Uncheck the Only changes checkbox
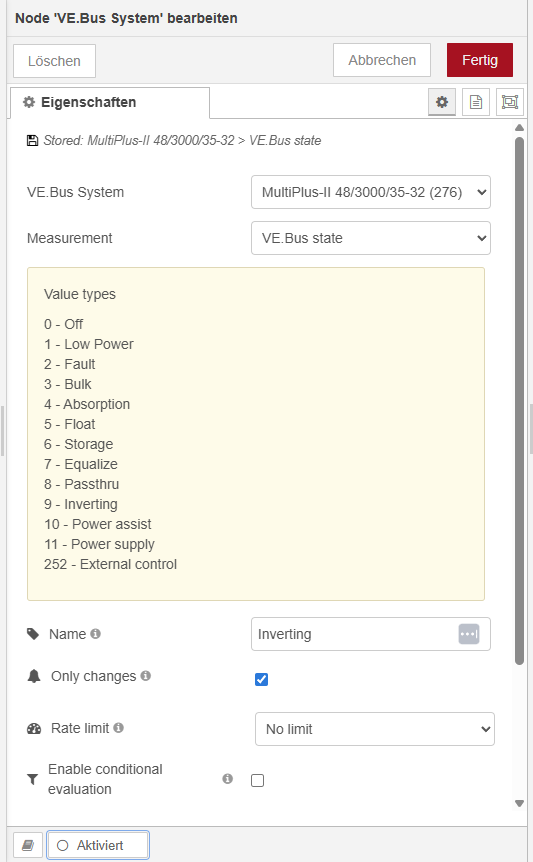Image resolution: width=533 pixels, height=862 pixels. 262,679
